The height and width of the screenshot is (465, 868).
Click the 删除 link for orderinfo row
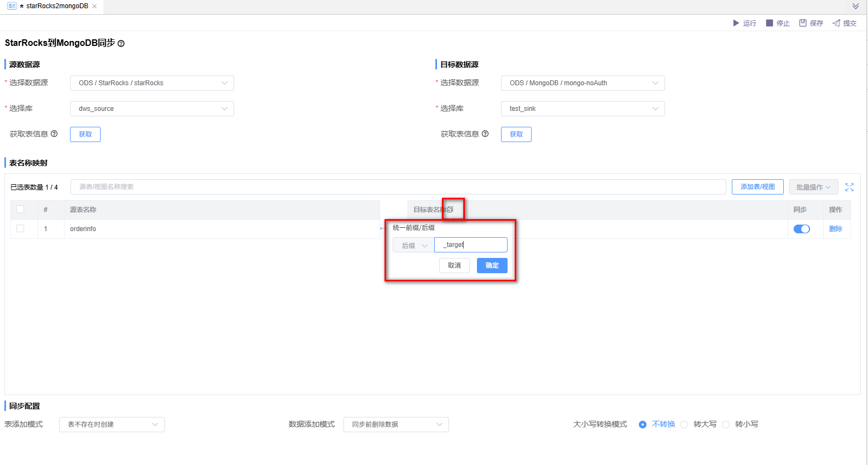(x=835, y=229)
